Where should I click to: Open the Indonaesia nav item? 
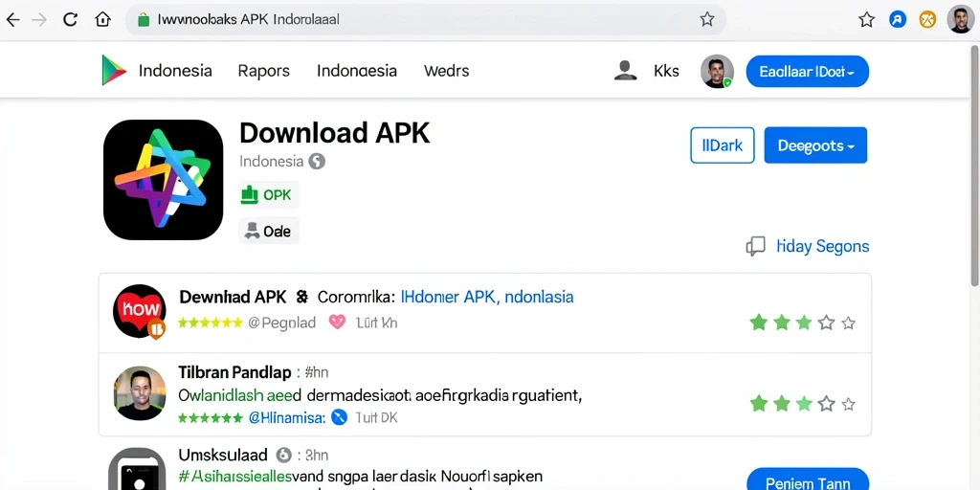357,71
